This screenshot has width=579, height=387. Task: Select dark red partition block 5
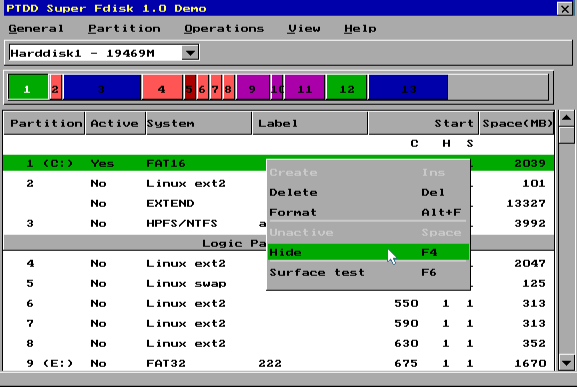click(190, 88)
